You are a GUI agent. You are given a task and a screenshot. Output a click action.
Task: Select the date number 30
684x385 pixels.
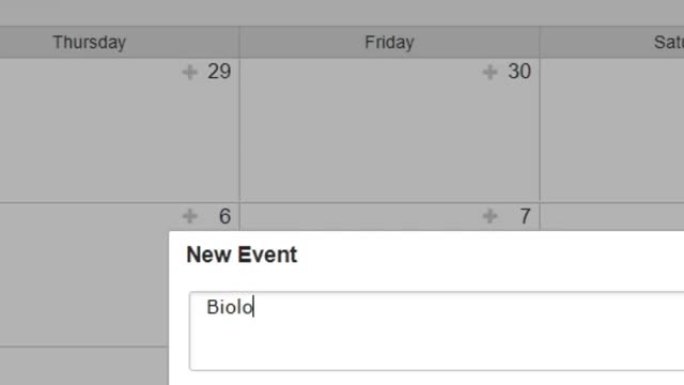(x=519, y=72)
